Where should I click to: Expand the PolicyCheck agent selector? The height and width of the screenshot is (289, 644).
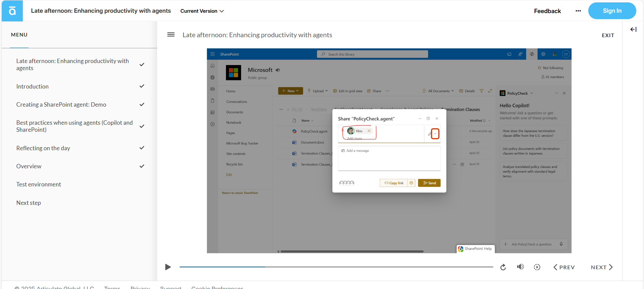[532, 93]
